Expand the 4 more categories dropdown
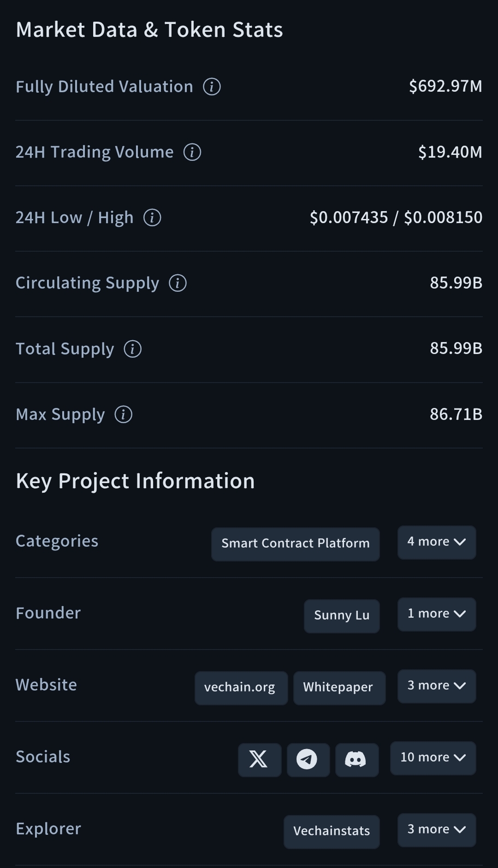This screenshot has height=868, width=498. 436,542
